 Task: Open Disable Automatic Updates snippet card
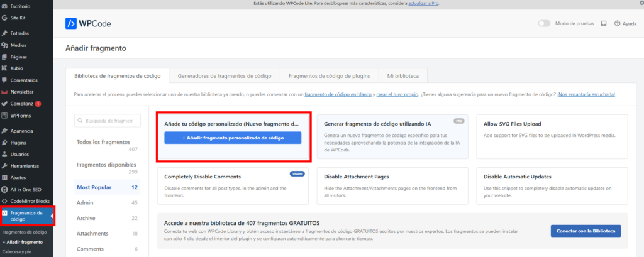[552, 185]
